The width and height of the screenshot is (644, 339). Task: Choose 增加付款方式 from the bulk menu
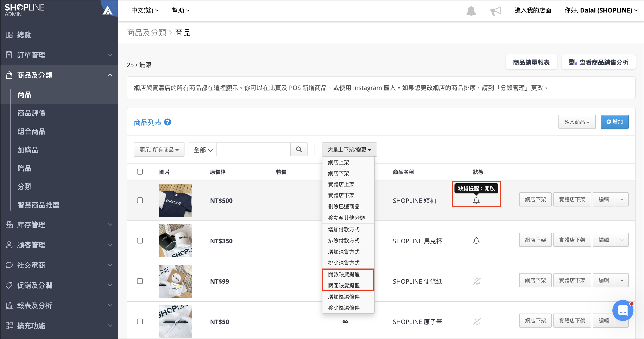pyautogui.click(x=348, y=229)
